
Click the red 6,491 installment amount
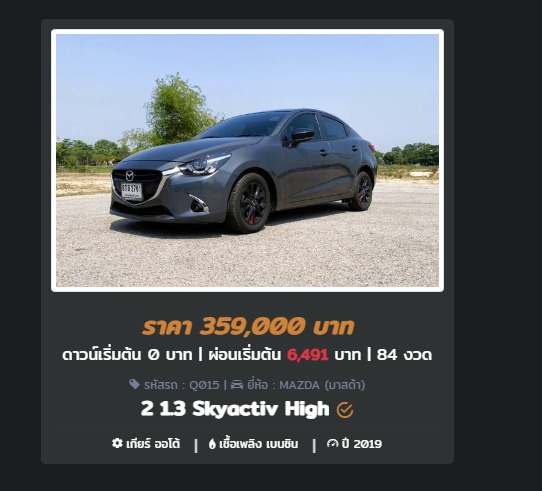coord(308,355)
